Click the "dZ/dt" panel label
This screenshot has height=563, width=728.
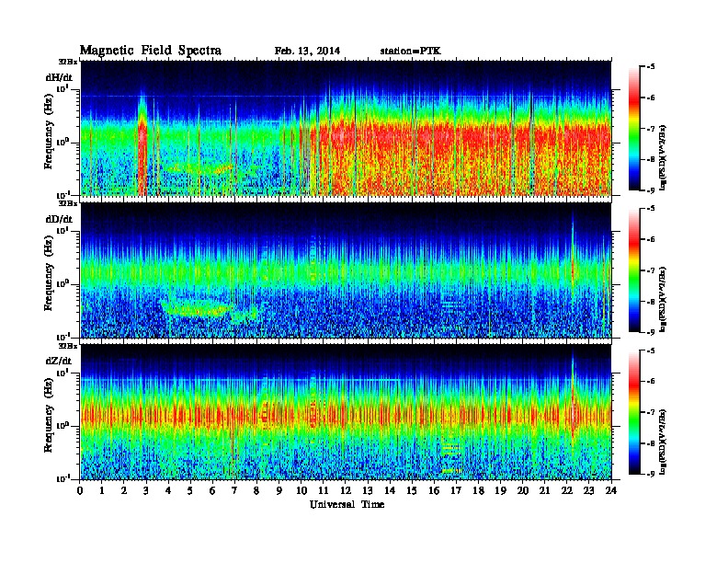59,361
